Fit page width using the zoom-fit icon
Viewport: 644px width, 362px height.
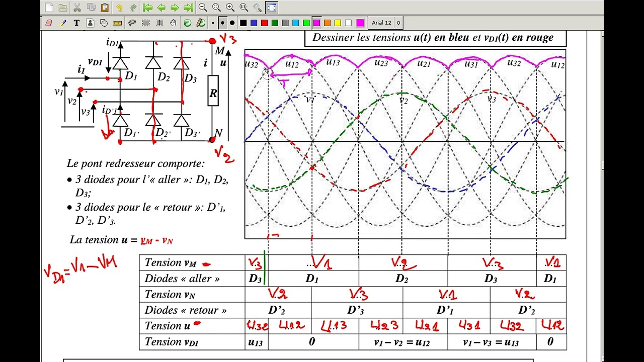[x=216, y=8]
